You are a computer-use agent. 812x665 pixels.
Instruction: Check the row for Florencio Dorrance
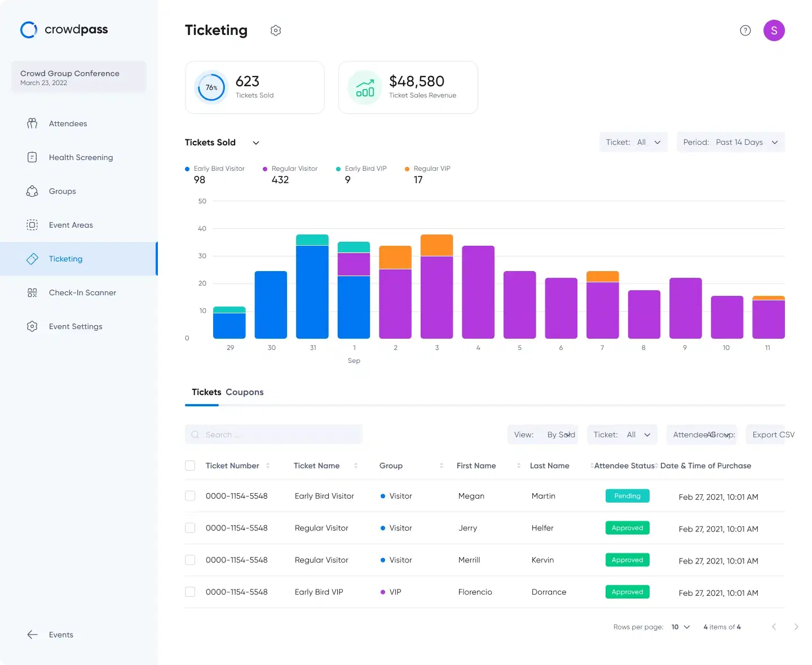[190, 592]
